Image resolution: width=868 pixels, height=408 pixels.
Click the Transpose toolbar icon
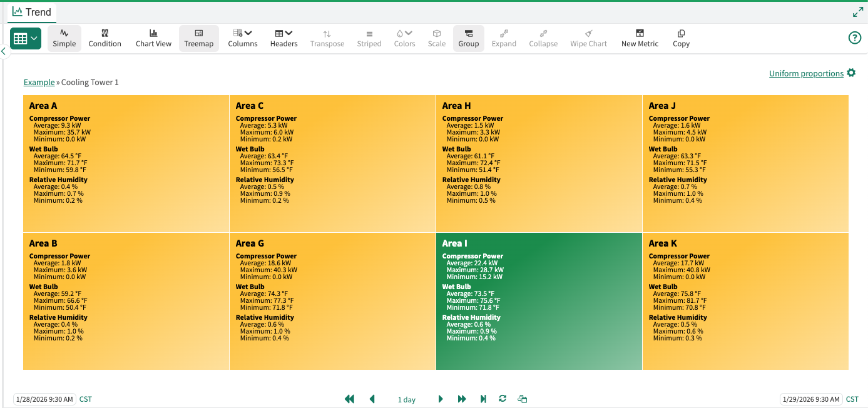click(327, 38)
